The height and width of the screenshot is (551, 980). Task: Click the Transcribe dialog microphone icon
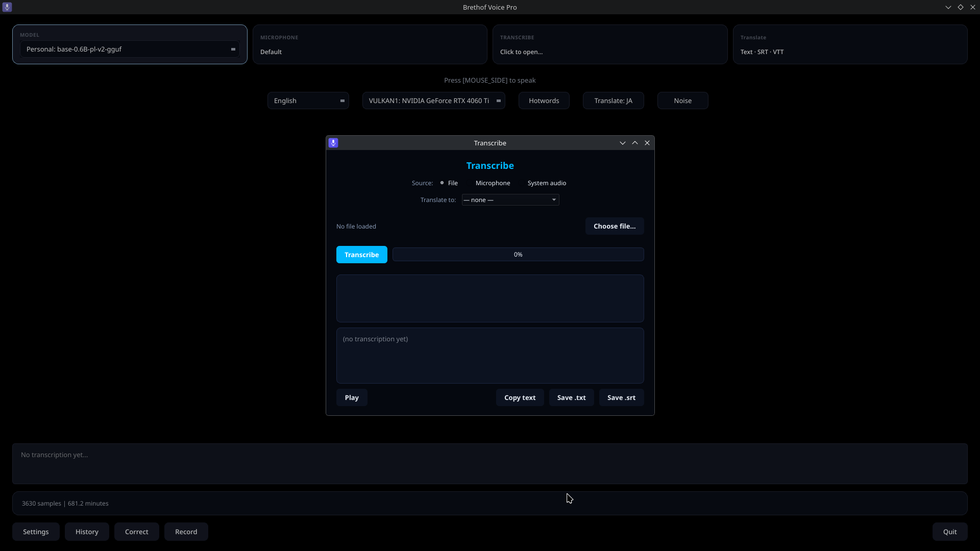333,143
